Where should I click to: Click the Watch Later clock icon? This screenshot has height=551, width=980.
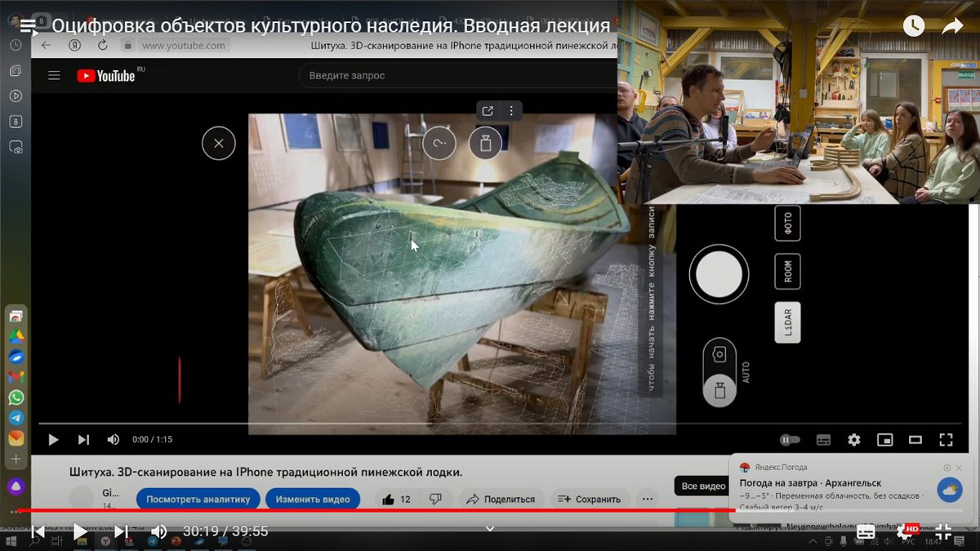(x=913, y=26)
